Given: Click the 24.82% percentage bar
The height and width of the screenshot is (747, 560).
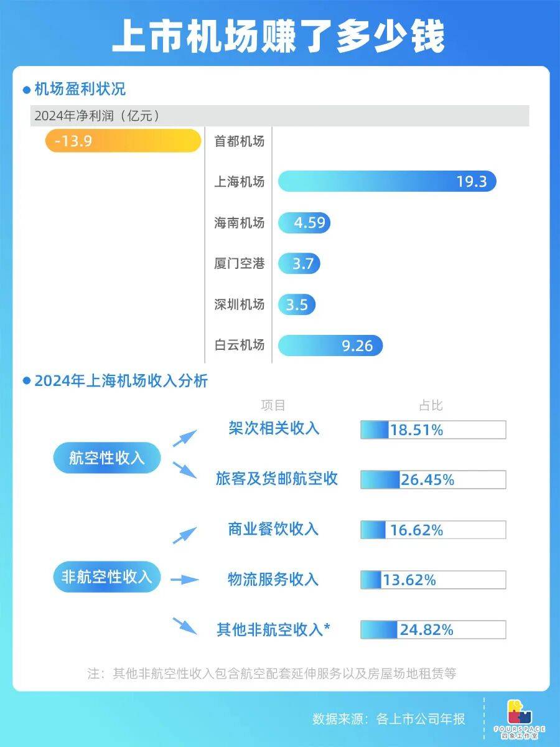Looking at the screenshot, I should pos(433,629).
